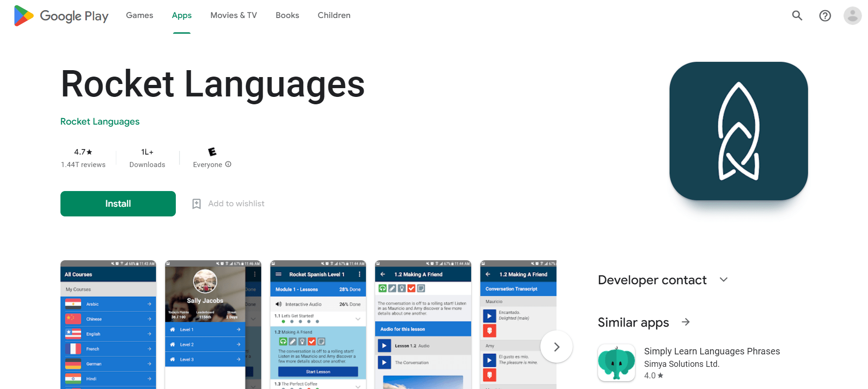The width and height of the screenshot is (868, 389).
Task: Open the Movies & TV tab
Action: pyautogui.click(x=233, y=15)
